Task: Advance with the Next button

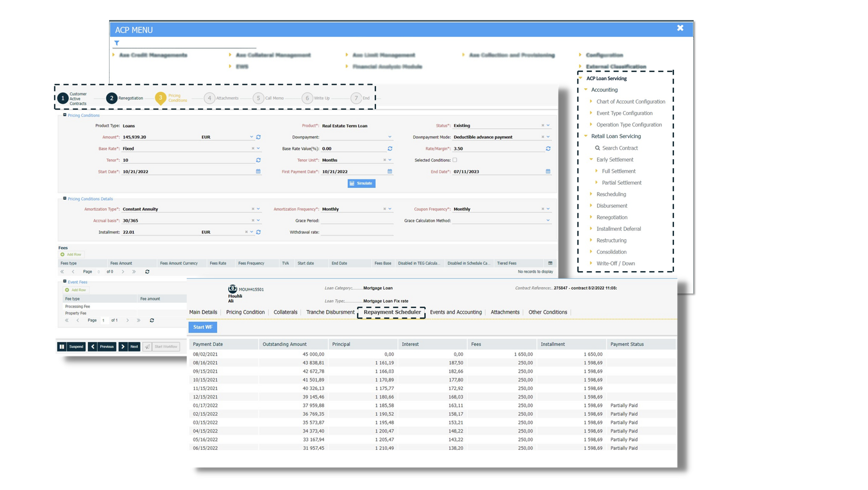Action: (x=130, y=347)
